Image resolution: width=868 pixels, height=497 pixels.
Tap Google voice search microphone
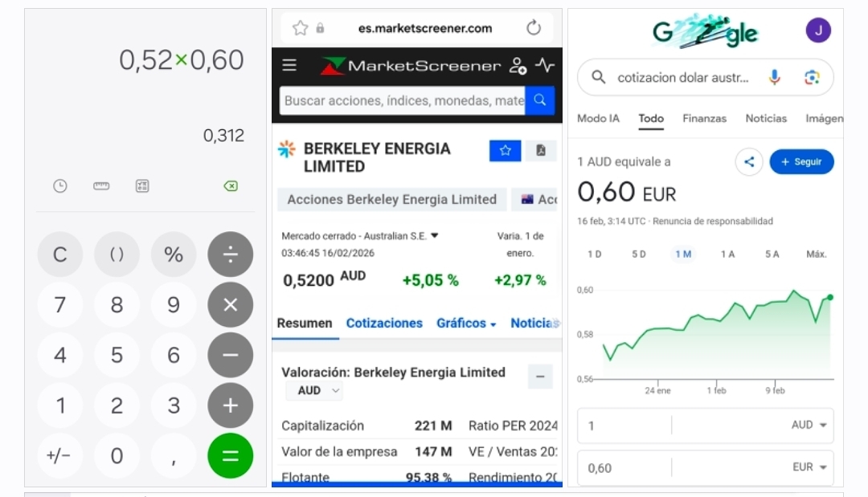tap(774, 77)
